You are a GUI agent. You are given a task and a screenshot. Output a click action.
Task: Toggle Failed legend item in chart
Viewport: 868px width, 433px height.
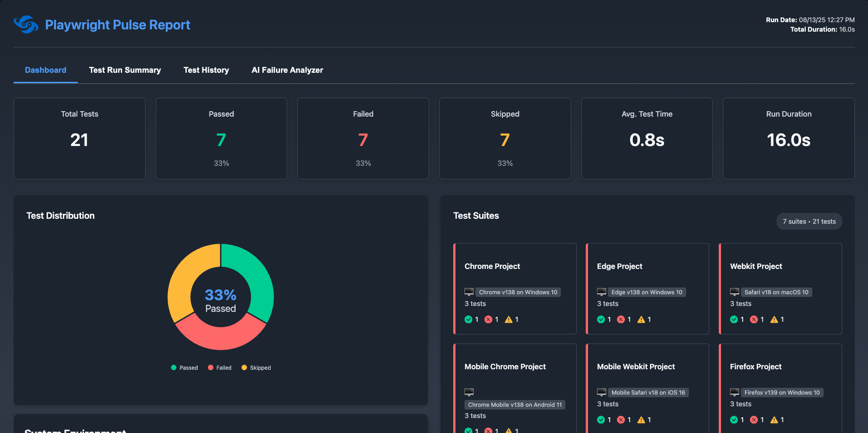click(x=220, y=368)
